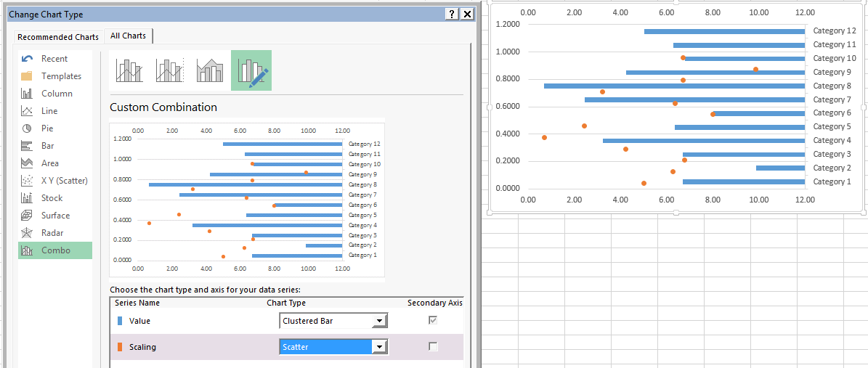Close the Change Chart Type dialog
This screenshot has width=868, height=368.
(x=468, y=15)
